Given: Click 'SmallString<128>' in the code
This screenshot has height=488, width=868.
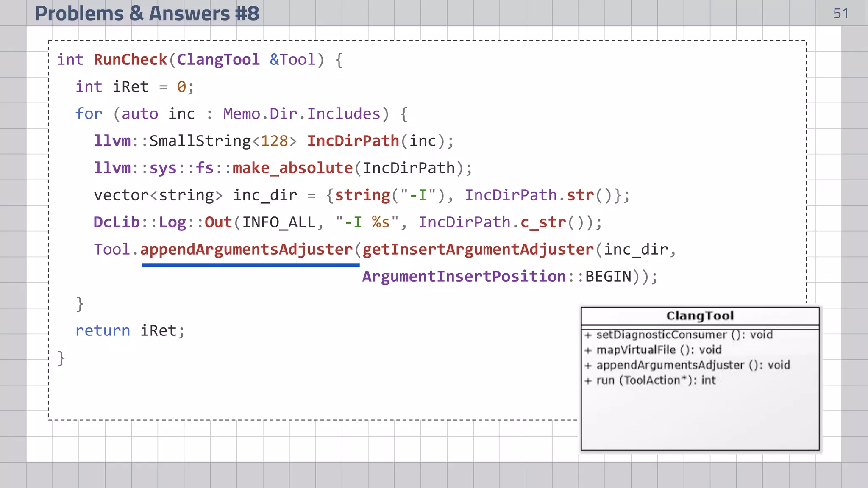Looking at the screenshot, I should pos(223,141).
